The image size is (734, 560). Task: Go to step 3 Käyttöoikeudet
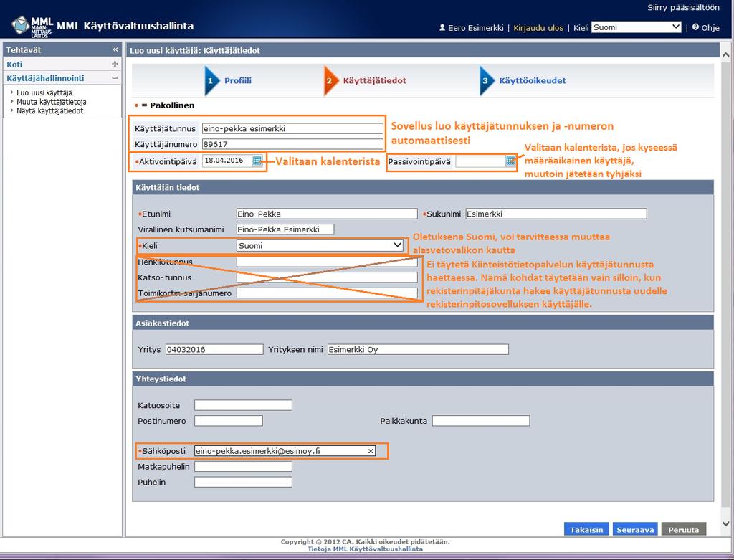click(523, 80)
